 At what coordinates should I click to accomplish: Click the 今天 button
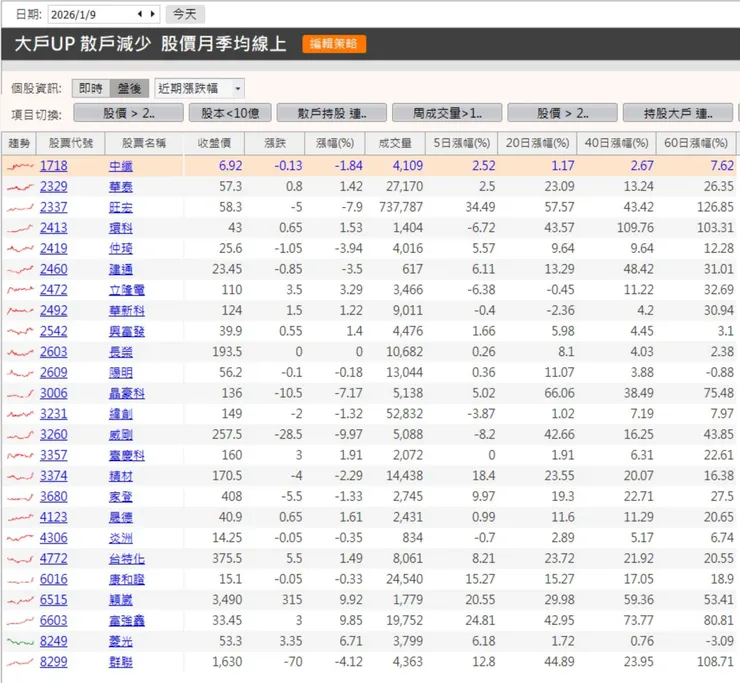click(185, 14)
